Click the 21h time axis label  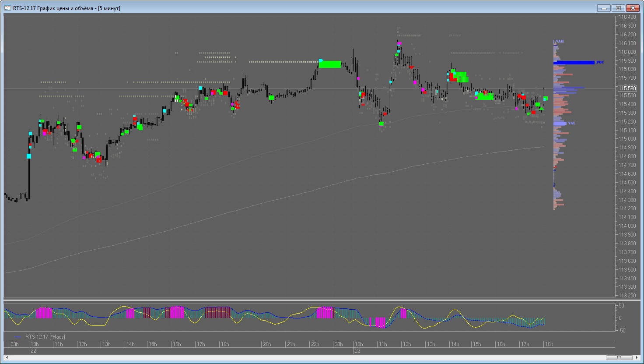[x=290, y=344]
